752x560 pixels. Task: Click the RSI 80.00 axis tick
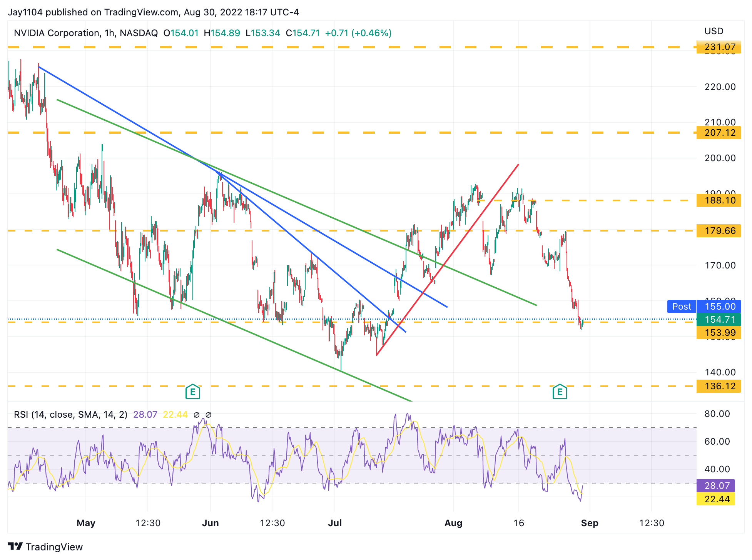[x=717, y=414]
